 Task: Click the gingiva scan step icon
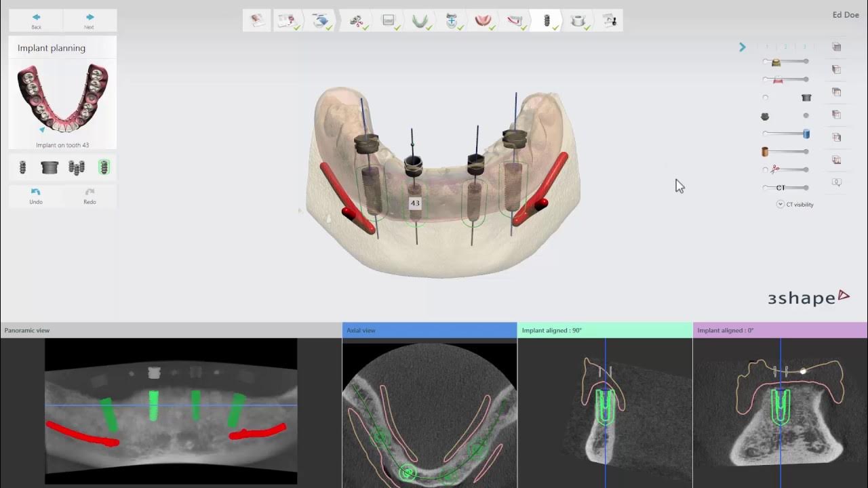coord(484,20)
